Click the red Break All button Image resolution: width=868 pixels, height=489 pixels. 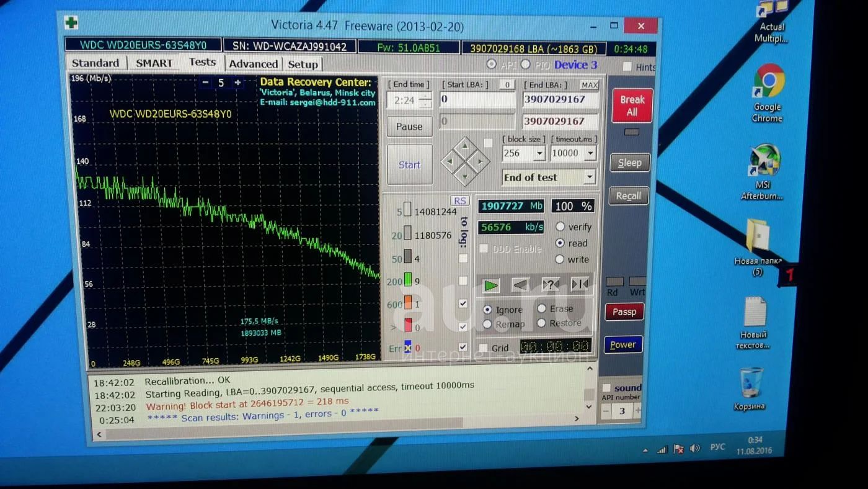point(632,105)
